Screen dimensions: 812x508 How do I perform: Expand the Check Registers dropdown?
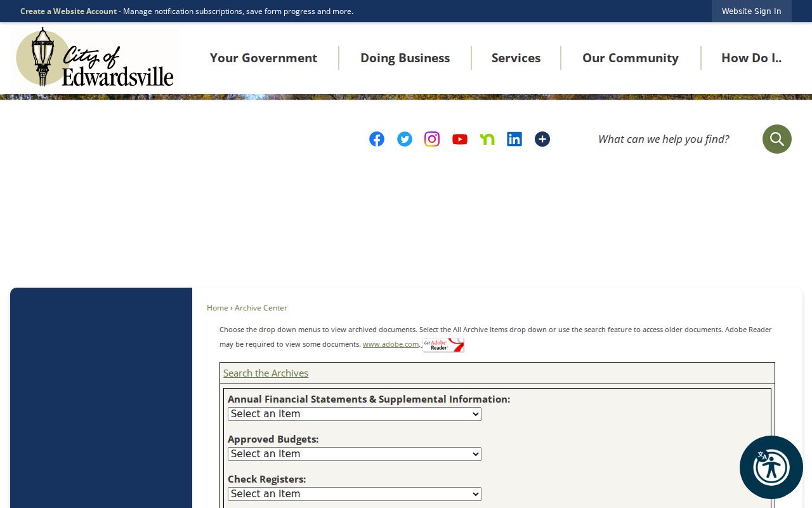pyautogui.click(x=355, y=494)
